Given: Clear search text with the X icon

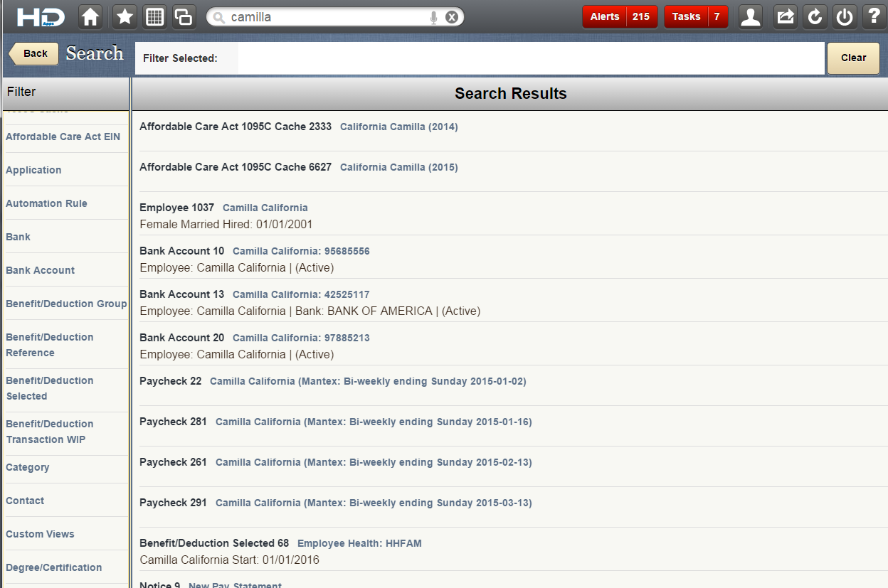Looking at the screenshot, I should [452, 17].
